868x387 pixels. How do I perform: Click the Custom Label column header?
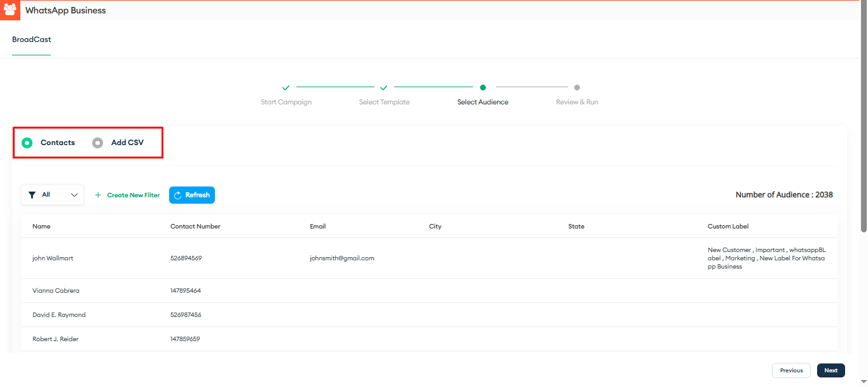coord(728,227)
